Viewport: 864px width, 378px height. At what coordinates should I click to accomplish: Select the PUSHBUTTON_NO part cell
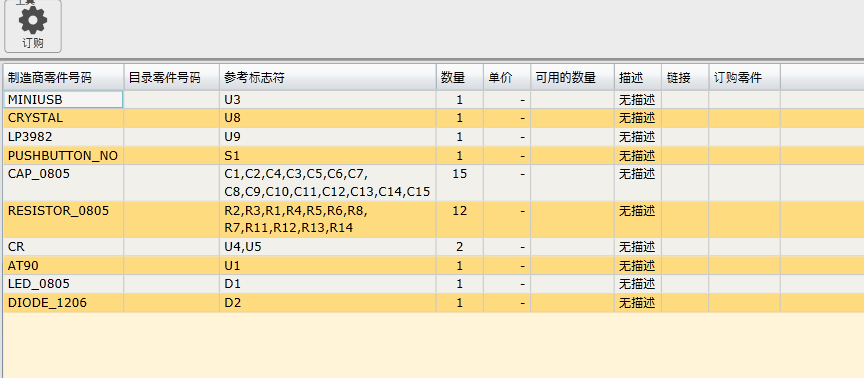coord(64,155)
